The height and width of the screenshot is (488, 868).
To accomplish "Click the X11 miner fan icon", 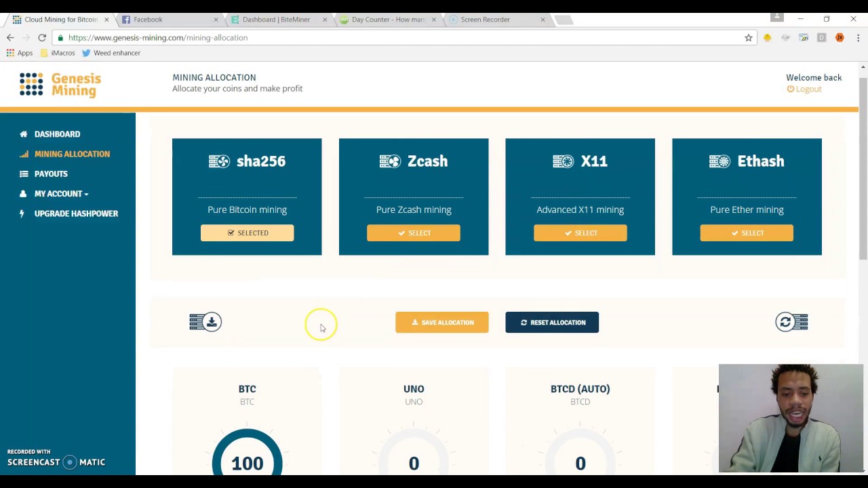I will tap(564, 161).
